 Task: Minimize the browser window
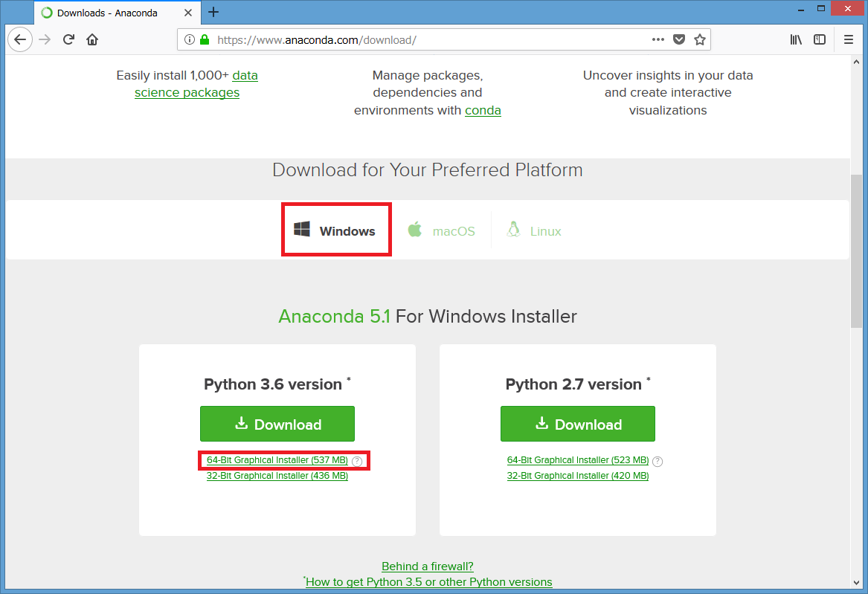click(x=801, y=9)
